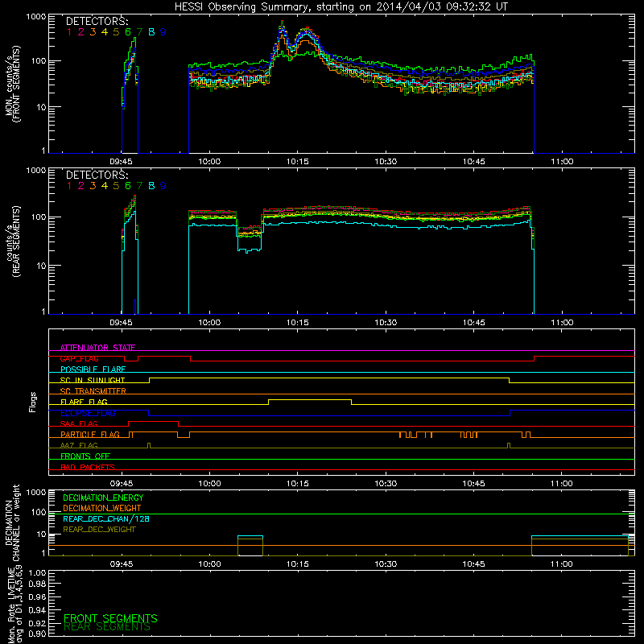Click the 'counts/s (REAR SEGMENTS)' axis label
Image resolution: width=644 pixels, height=644 pixels.
[13, 242]
